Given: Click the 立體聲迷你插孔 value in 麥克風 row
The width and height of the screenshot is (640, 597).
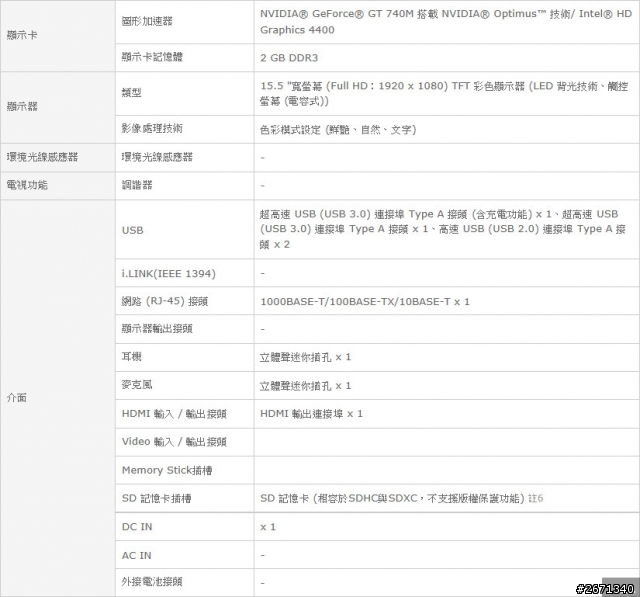Looking at the screenshot, I should (x=305, y=386).
